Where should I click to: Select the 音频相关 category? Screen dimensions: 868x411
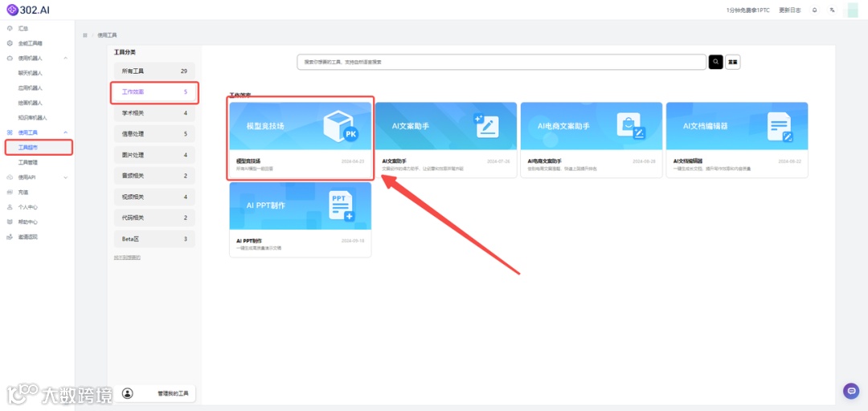(x=154, y=176)
